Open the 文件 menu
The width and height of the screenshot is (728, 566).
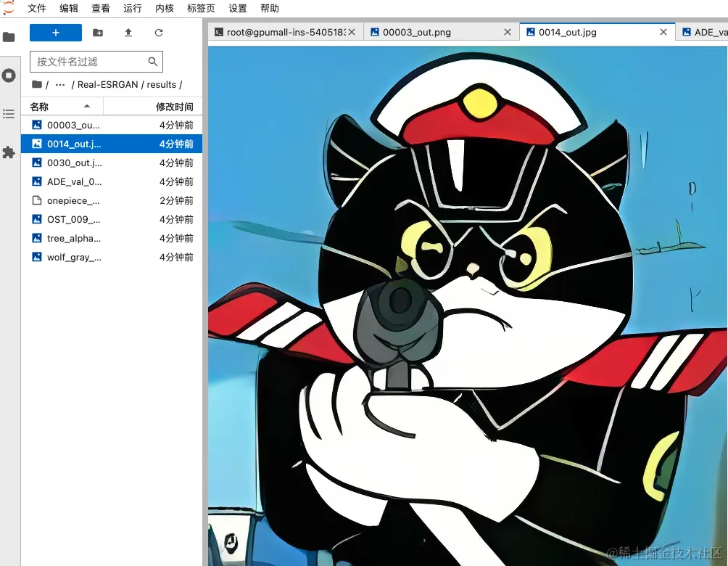pyautogui.click(x=37, y=9)
